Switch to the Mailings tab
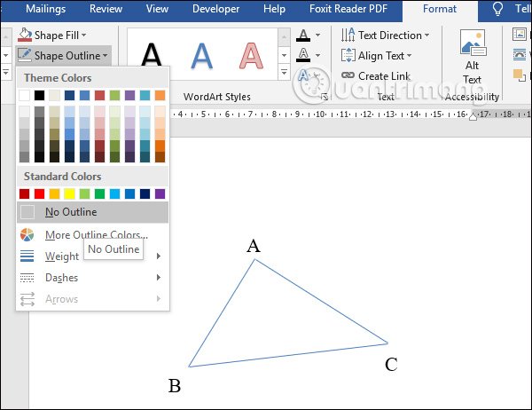Screen dimensions: 532x410 pos(46,9)
